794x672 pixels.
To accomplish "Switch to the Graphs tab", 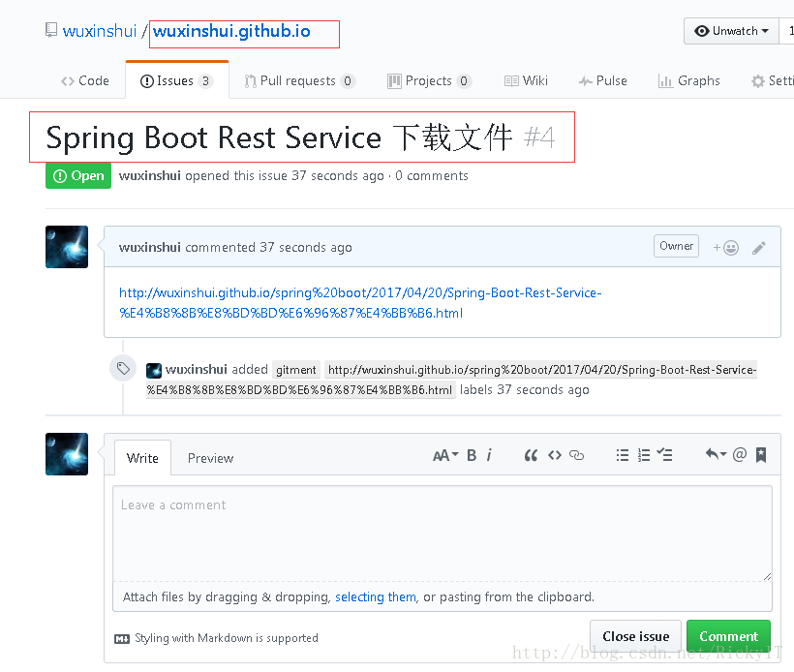I will 688,80.
